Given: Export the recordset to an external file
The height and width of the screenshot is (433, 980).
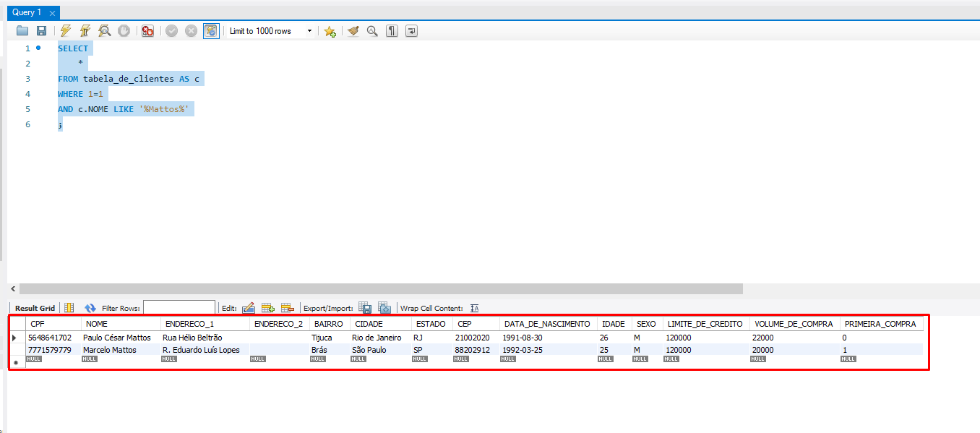Looking at the screenshot, I should (x=365, y=308).
